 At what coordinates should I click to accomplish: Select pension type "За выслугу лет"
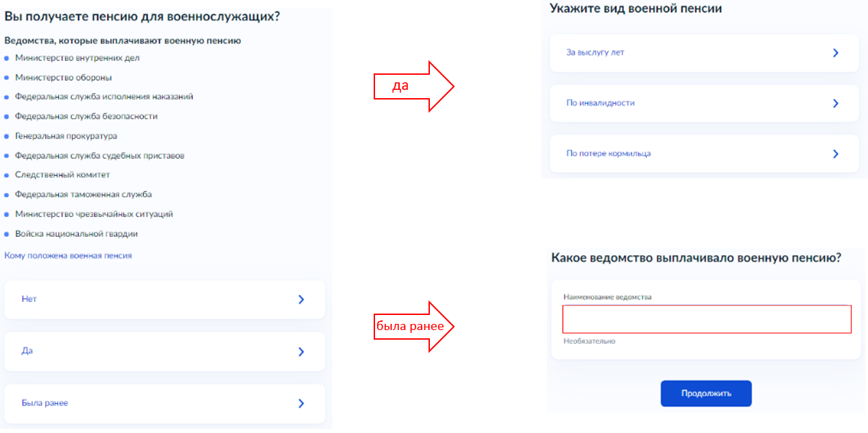click(595, 53)
